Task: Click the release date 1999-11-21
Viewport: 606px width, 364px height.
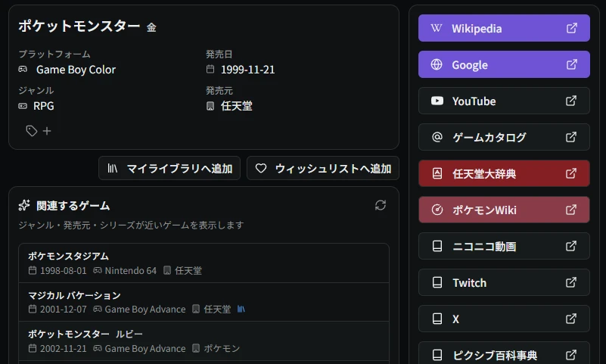Action: (x=247, y=70)
